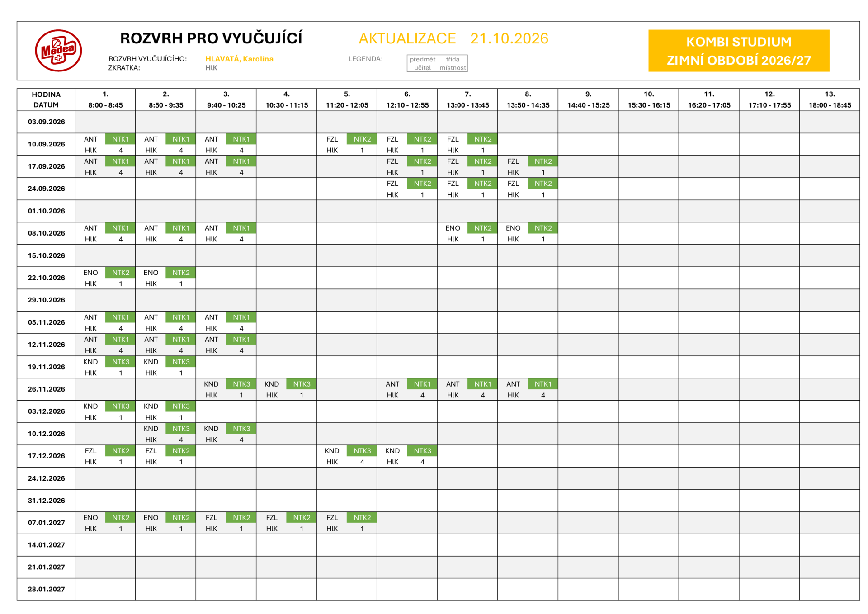Image resolution: width=868 pixels, height=614 pixels.
Task: Click green NTK1 in 05.11.2026 hour 3
Action: pyautogui.click(x=241, y=317)
